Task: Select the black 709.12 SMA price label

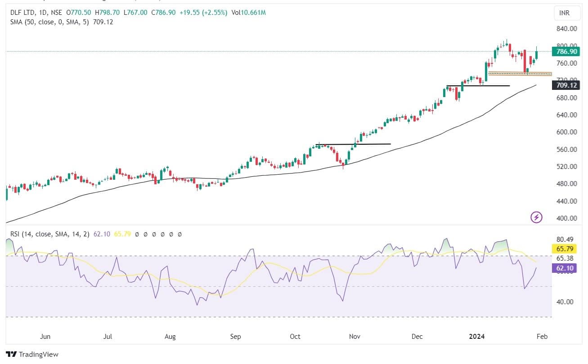Action: click(567, 85)
